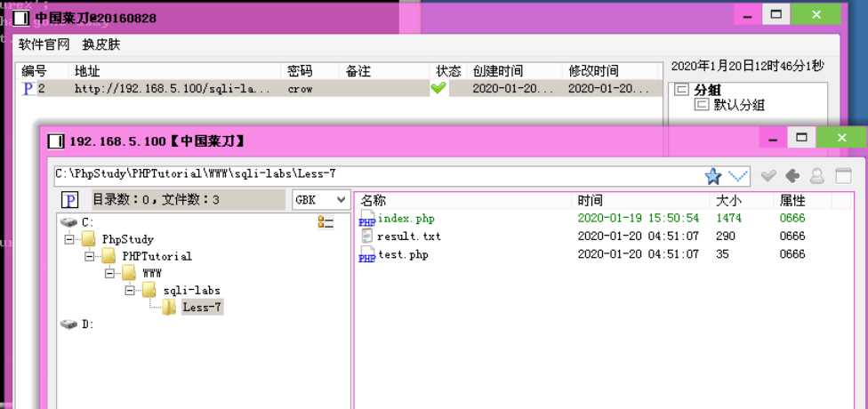This screenshot has height=409, width=868.
Task: Click the 目录数:0,文件数:3 status label
Action: tap(157, 200)
